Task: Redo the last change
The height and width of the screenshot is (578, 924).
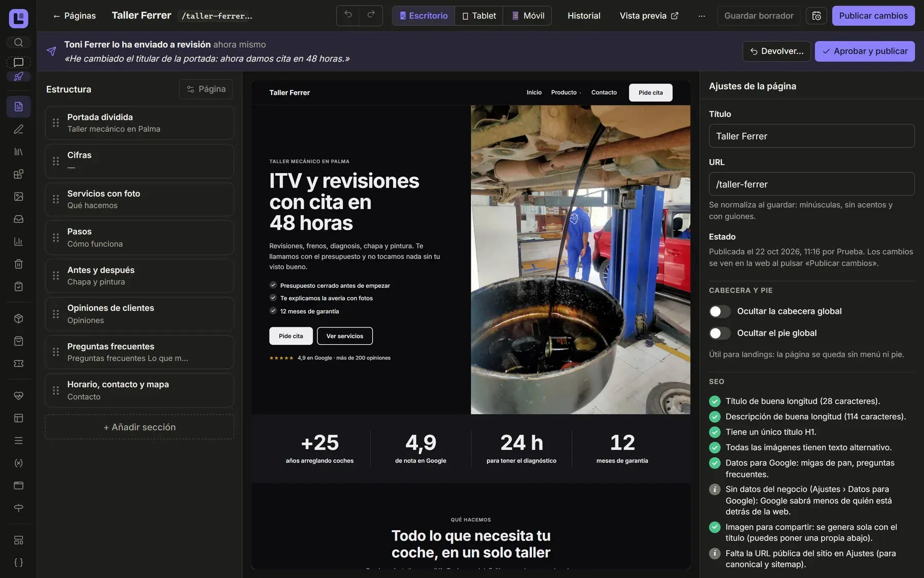Action: click(x=371, y=15)
